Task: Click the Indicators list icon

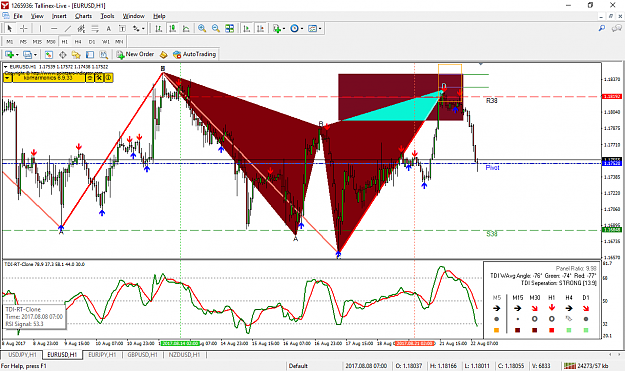Action: 277,28
